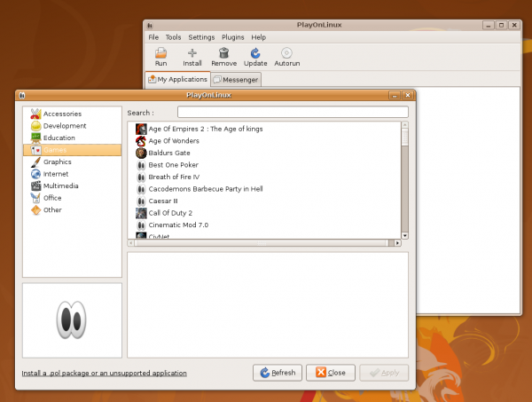The height and width of the screenshot is (402, 532).
Task: Open Install a .pol package link
Action: click(x=104, y=373)
